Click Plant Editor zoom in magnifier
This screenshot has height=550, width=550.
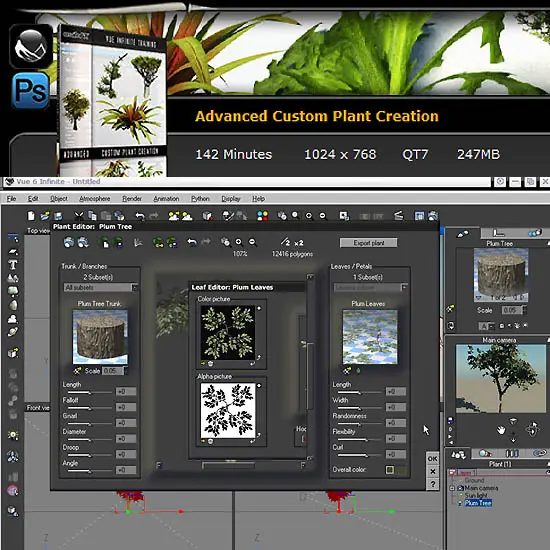pos(239,242)
